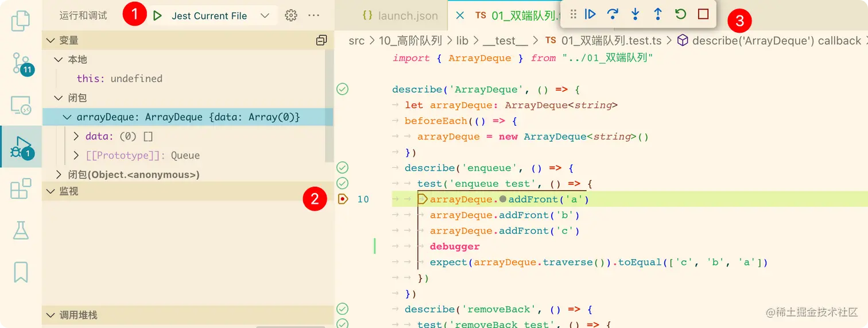Restart the debug session
The height and width of the screenshot is (328, 868).
pyautogui.click(x=681, y=14)
